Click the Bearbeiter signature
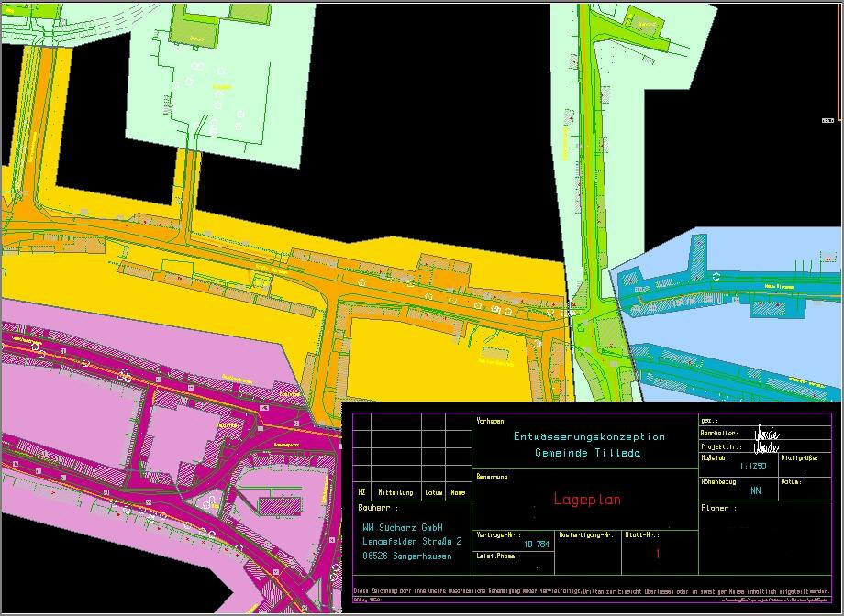Screen dimensions: 844x616 coord(766,433)
